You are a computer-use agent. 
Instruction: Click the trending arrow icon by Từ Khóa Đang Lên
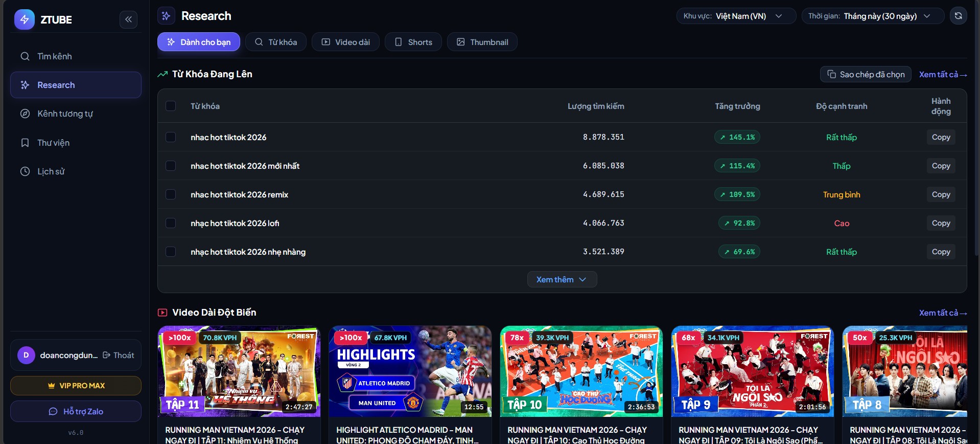coord(162,74)
